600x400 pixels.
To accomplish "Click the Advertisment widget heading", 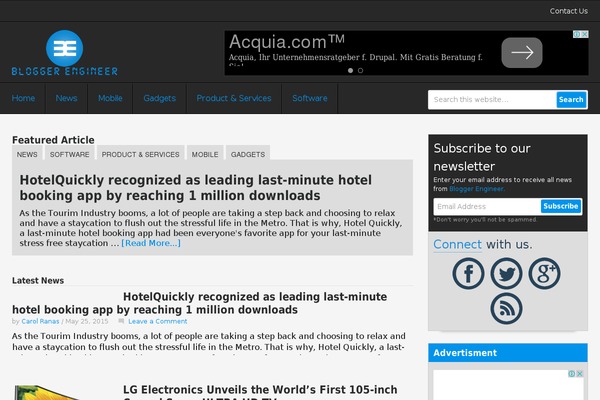I will (x=465, y=353).
